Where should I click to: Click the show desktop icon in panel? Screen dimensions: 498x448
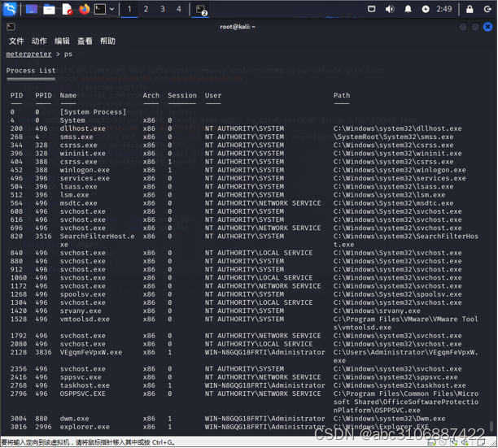[x=32, y=9]
